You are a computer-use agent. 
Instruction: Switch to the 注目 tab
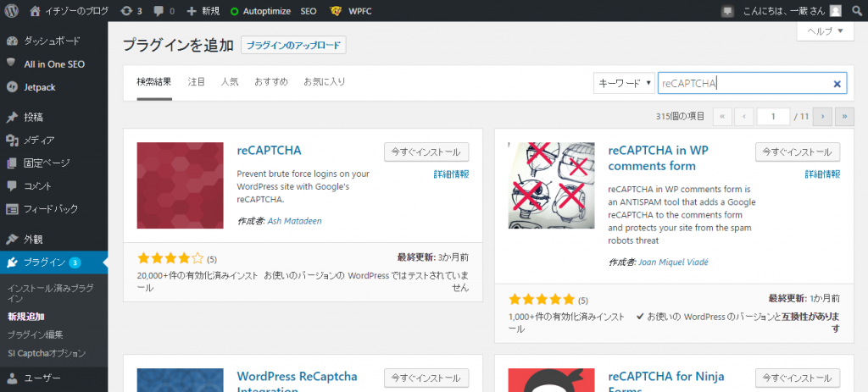(x=197, y=82)
